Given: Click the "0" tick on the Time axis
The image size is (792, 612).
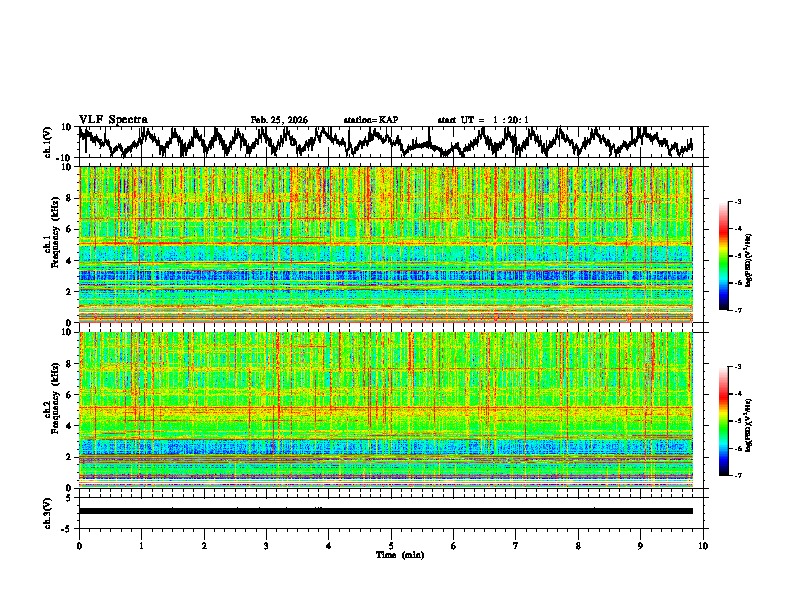Looking at the screenshot, I should tap(79, 546).
